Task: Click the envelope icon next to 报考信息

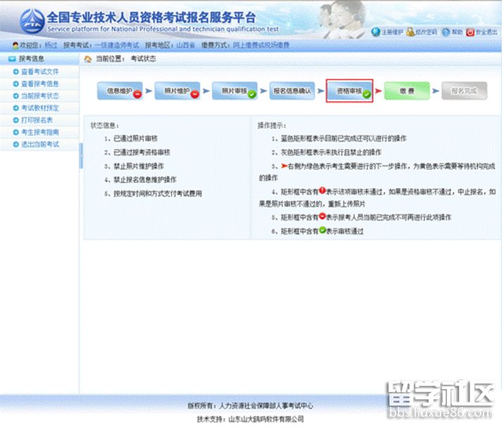Action: pyautogui.click(x=11, y=59)
